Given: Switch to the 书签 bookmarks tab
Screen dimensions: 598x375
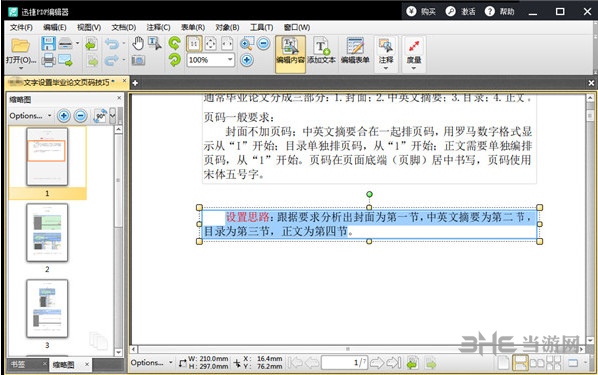Looking at the screenshot, I should [x=18, y=364].
